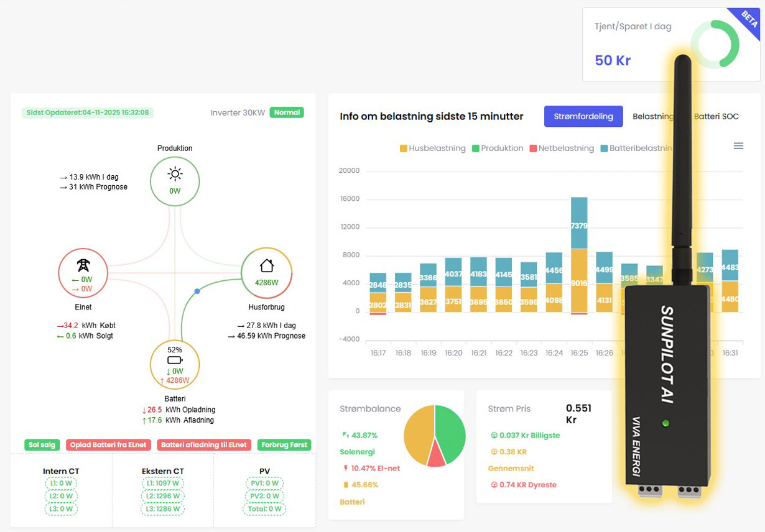Click the Husforbrug house icon
The width and height of the screenshot is (765, 532).
point(267,266)
